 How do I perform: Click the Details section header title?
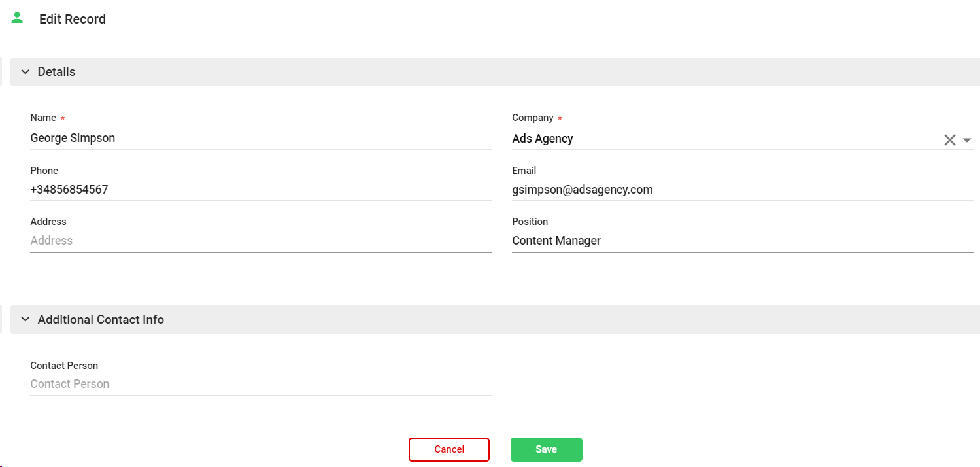point(57,72)
